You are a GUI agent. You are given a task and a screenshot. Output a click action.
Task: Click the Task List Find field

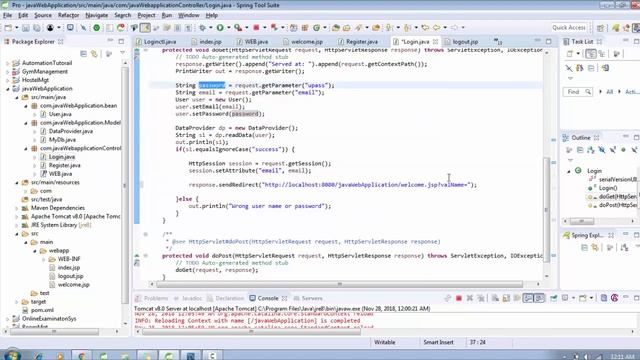click(577, 92)
